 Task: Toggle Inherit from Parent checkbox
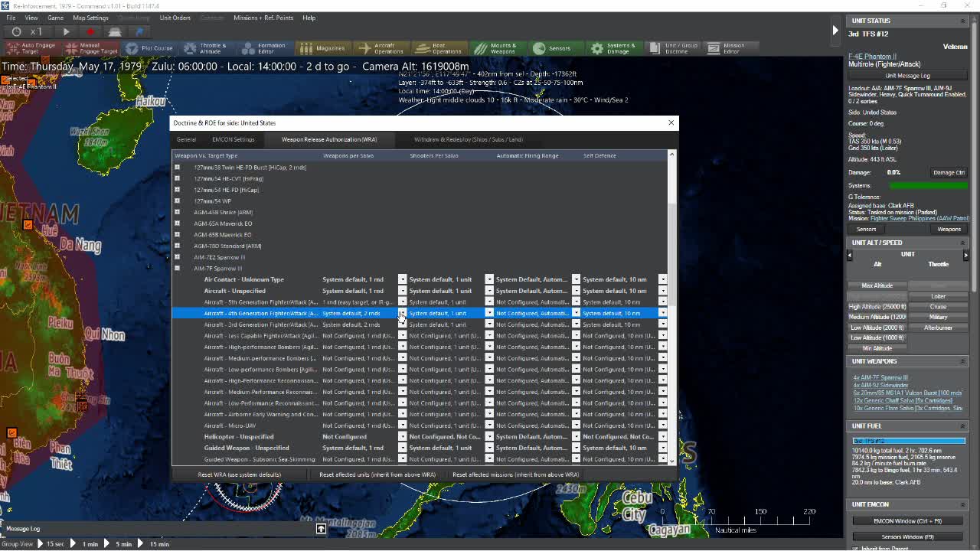tap(855, 548)
